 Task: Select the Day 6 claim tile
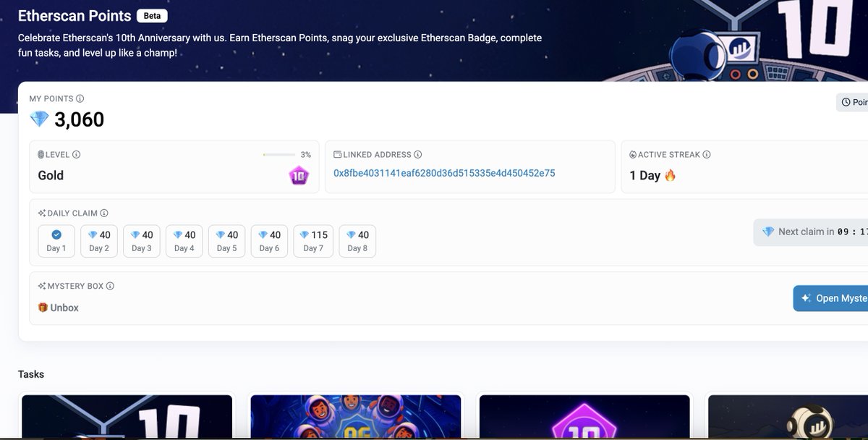coord(270,241)
